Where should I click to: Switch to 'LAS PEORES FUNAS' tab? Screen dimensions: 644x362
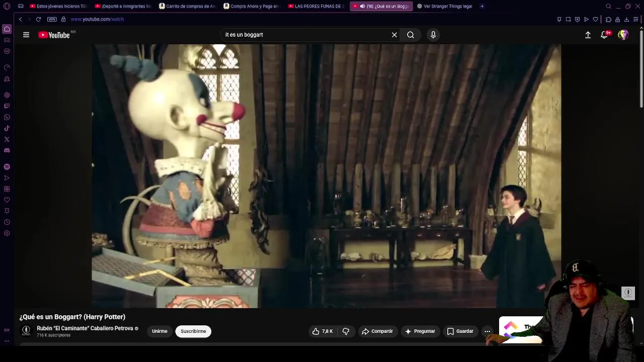tap(316, 7)
